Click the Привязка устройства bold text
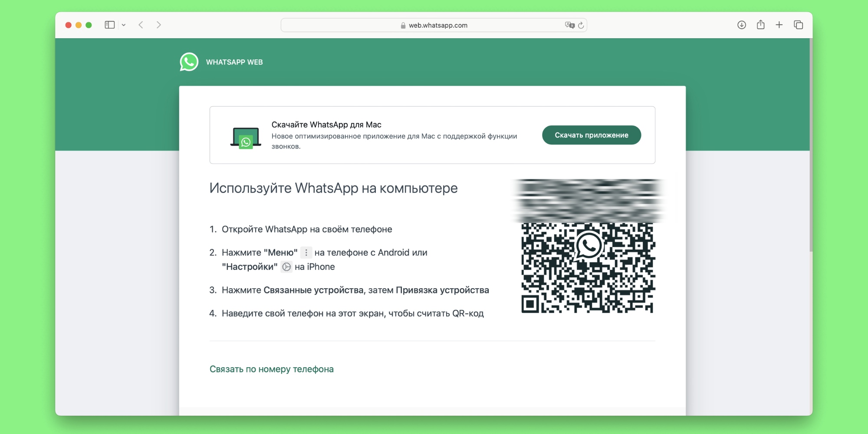 (x=442, y=290)
